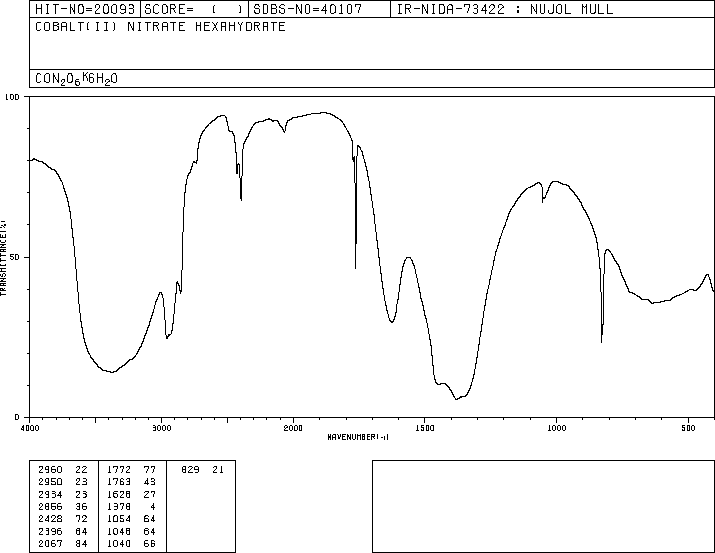Click the 50 tick label on transmittance axis

pos(15,258)
